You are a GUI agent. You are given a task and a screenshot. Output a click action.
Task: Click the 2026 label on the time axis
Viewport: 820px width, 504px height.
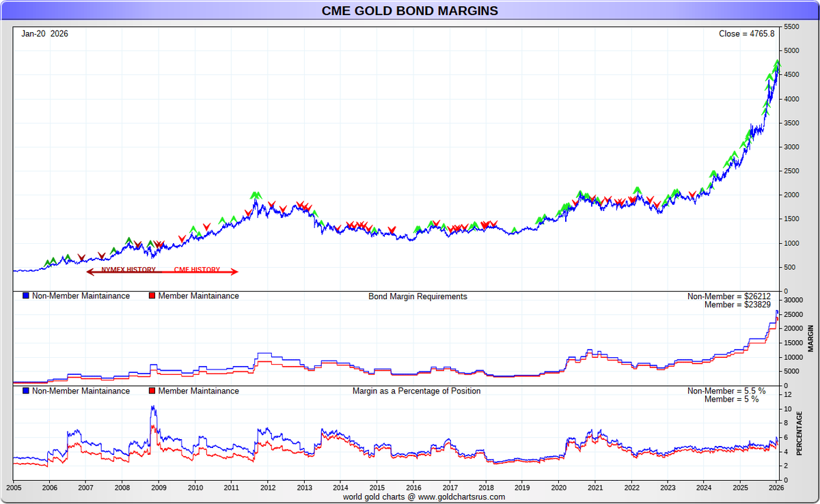point(777,488)
